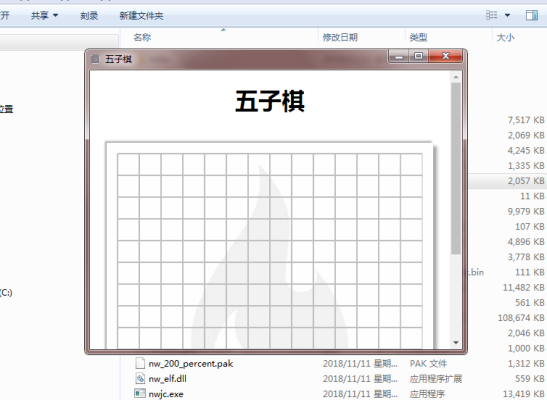
Task: Click the nwjc.exe application icon
Action: point(140,393)
